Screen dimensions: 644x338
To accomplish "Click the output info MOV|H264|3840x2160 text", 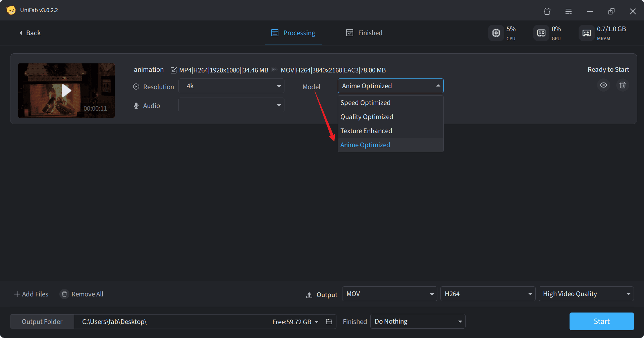I will click(x=333, y=70).
